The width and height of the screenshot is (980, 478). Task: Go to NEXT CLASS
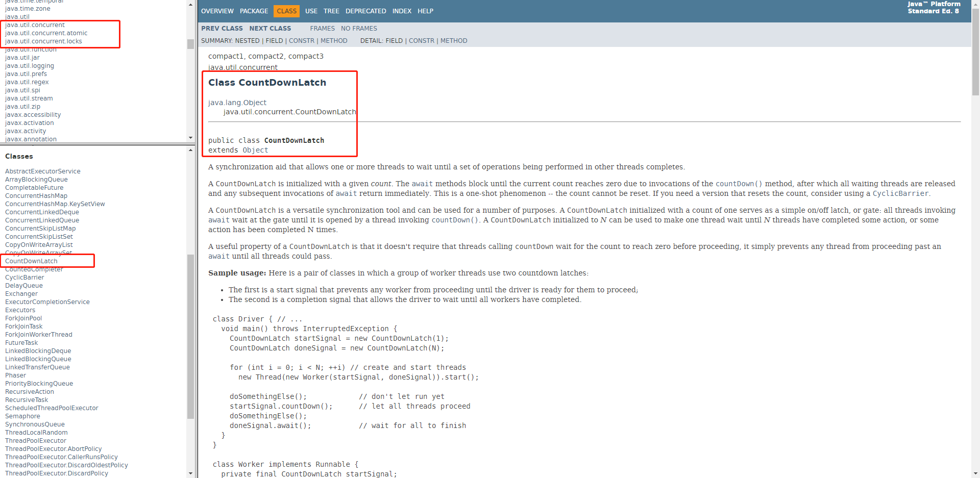[270, 29]
